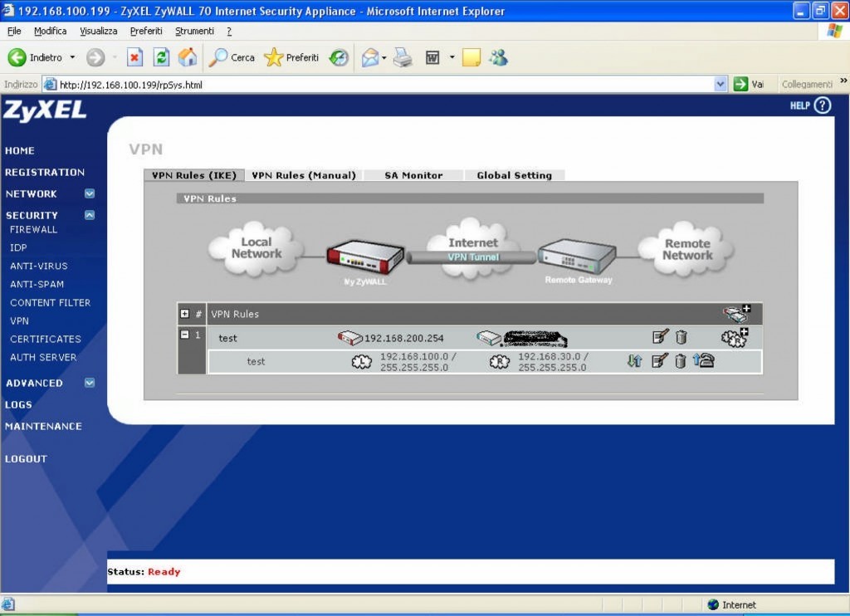Open the ZyXEL HELP question mark icon
Viewport: 850px width, 616px height.
coord(823,105)
